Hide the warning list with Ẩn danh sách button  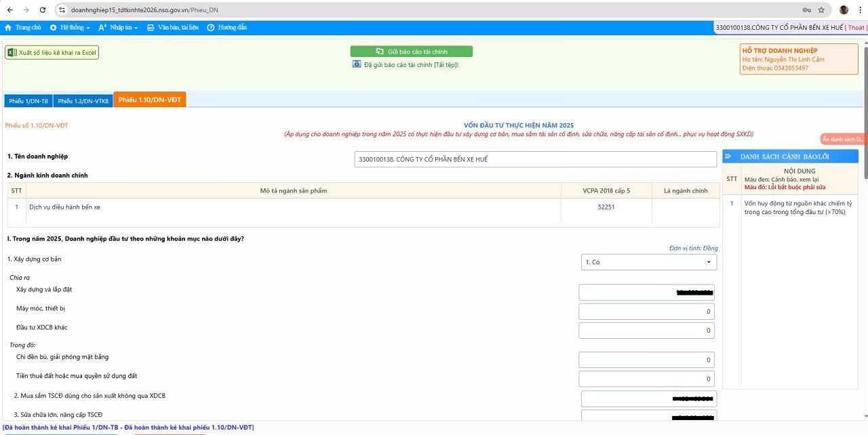(x=843, y=139)
